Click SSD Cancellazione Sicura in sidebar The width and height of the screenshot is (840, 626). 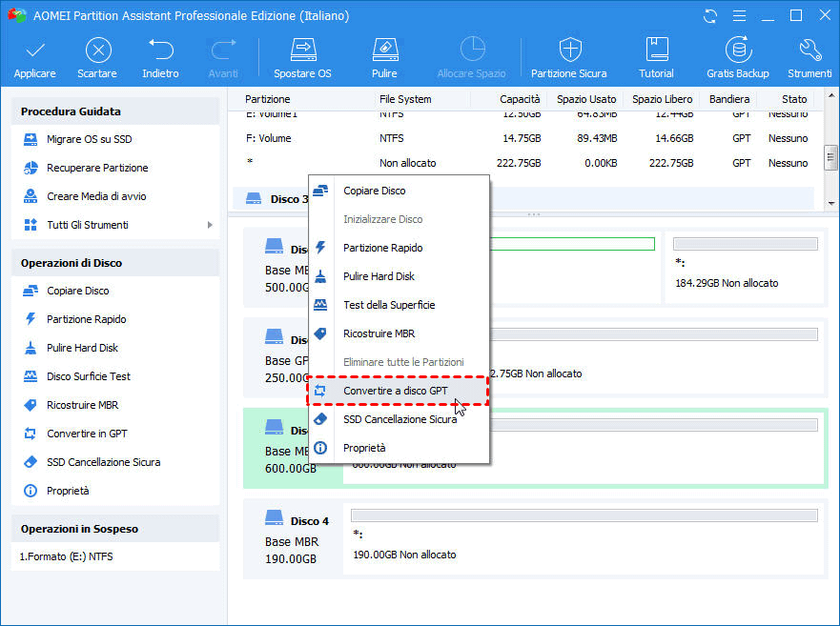103,462
